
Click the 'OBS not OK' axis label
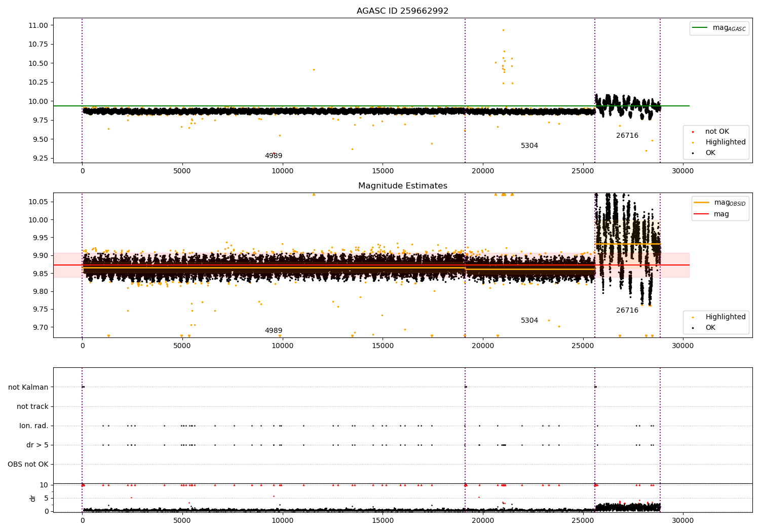tap(28, 465)
